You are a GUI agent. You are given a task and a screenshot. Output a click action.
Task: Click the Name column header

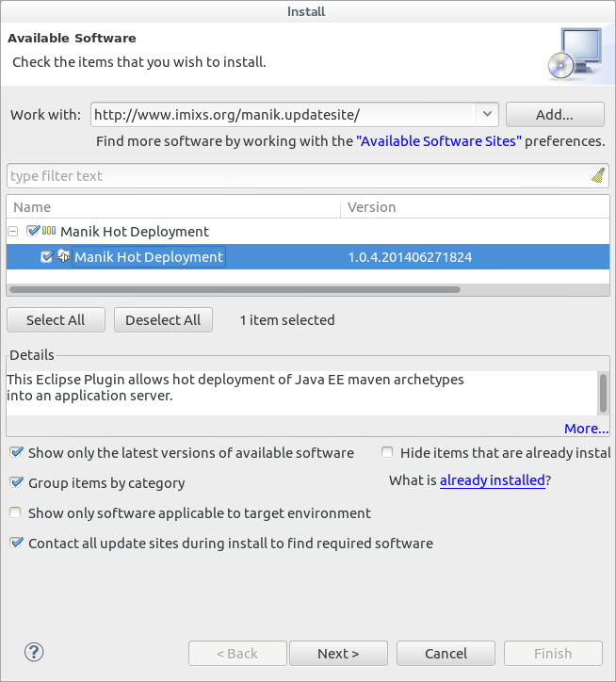(173, 207)
